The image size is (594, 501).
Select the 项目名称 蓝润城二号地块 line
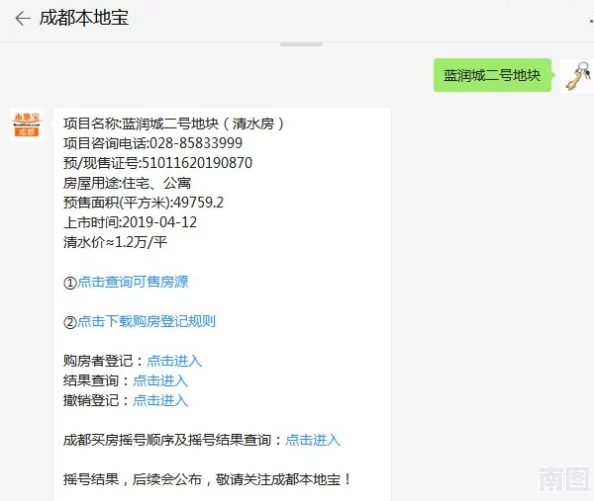click(174, 123)
